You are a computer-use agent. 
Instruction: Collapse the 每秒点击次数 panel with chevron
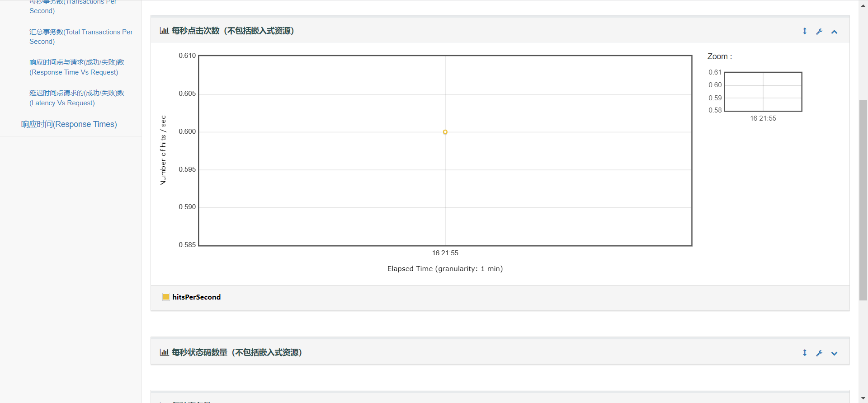835,32
